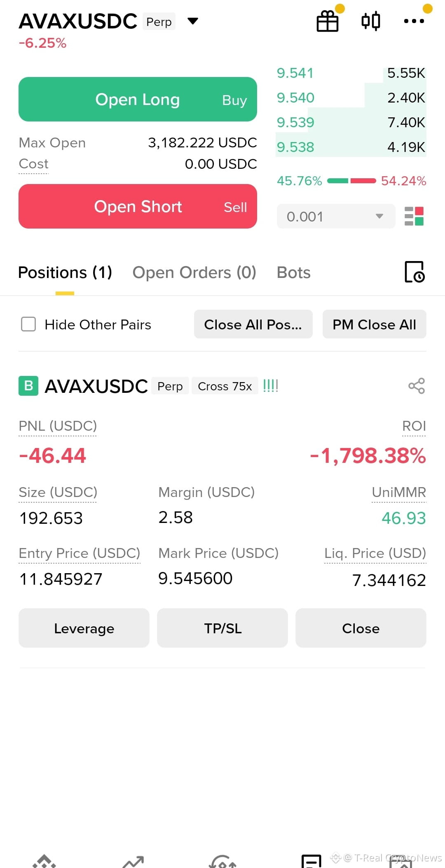
Task: Open TP/SL settings for position
Action: pos(222,628)
